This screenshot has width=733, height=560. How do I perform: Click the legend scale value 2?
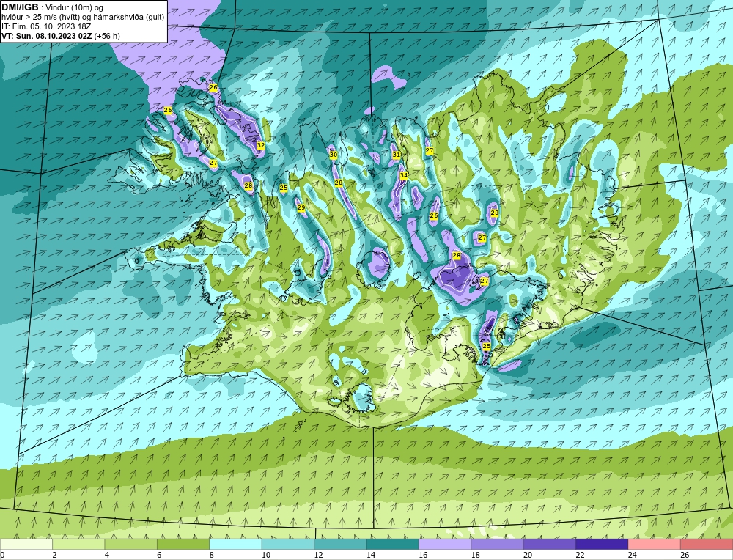click(x=55, y=555)
